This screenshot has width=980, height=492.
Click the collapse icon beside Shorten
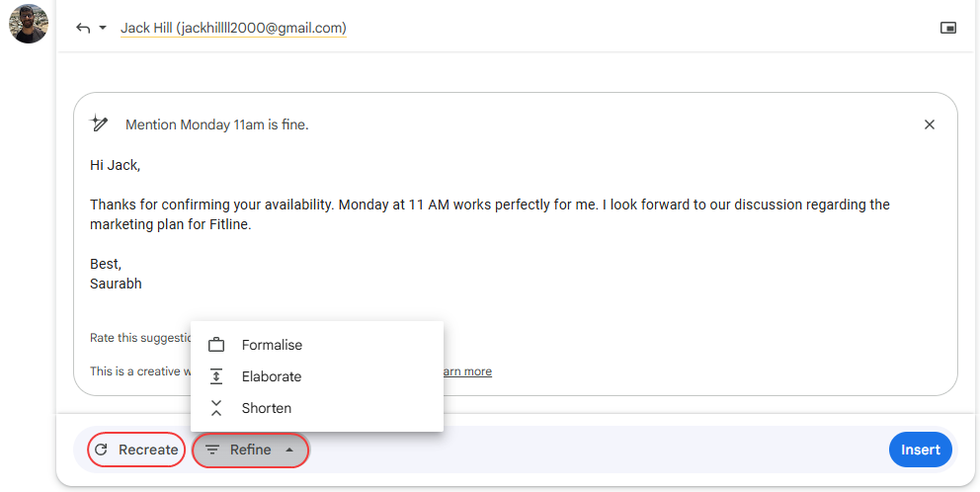pyautogui.click(x=216, y=408)
